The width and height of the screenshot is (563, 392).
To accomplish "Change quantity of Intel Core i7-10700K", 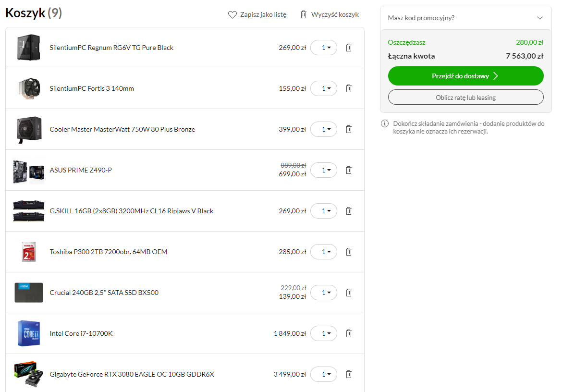I will 324,333.
